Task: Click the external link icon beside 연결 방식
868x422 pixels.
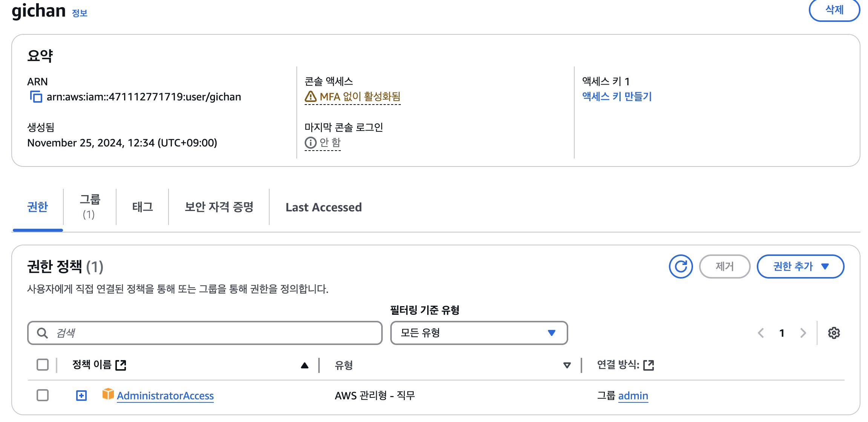Action: (649, 365)
